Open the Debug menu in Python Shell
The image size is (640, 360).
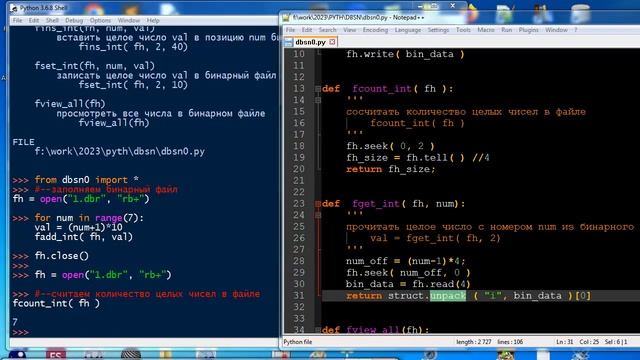74,20
